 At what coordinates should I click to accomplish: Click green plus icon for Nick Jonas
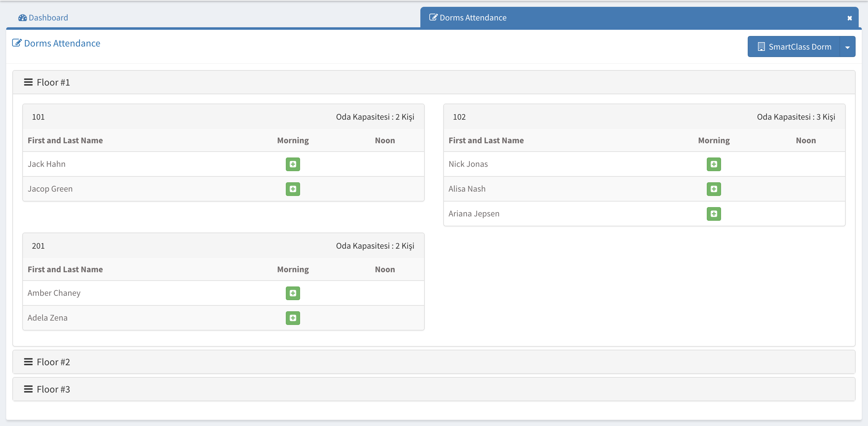tap(713, 164)
